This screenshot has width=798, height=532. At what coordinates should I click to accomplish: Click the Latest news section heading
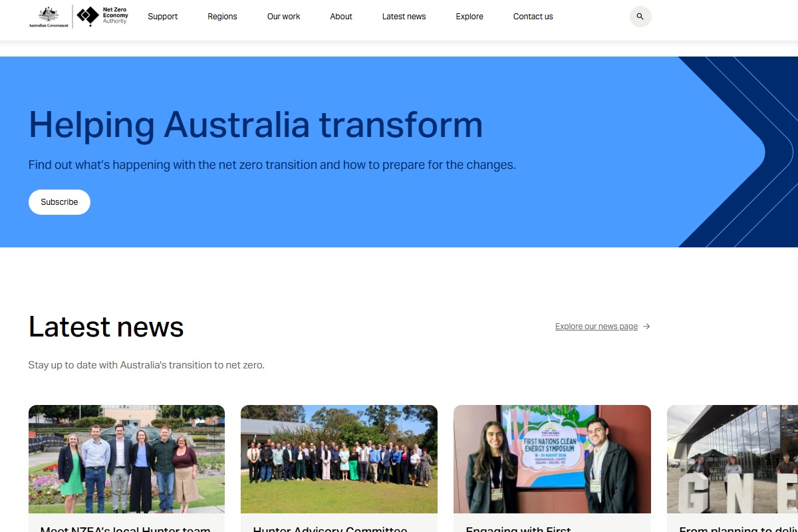tap(106, 327)
